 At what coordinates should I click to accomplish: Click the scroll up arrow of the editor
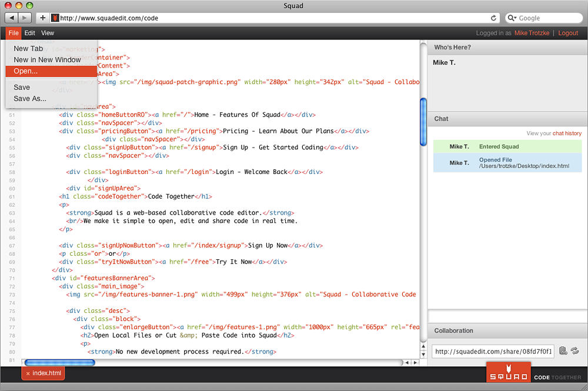coord(423,346)
